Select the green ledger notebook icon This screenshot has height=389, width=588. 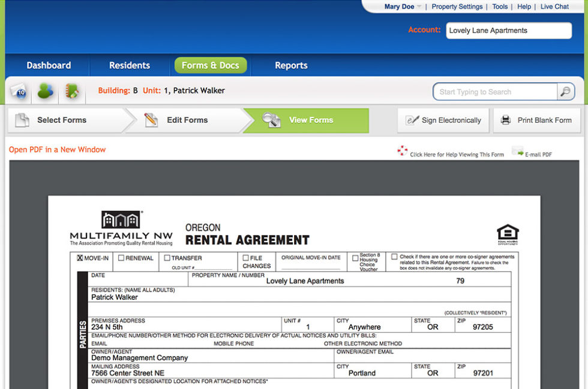pos(71,90)
